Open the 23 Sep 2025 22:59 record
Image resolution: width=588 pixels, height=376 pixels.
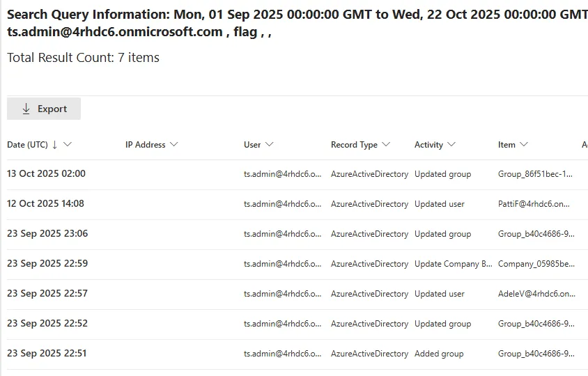tap(47, 264)
